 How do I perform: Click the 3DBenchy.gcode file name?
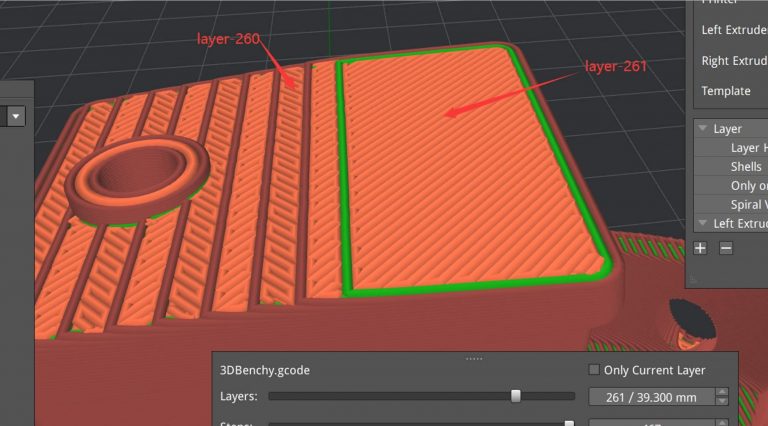264,370
